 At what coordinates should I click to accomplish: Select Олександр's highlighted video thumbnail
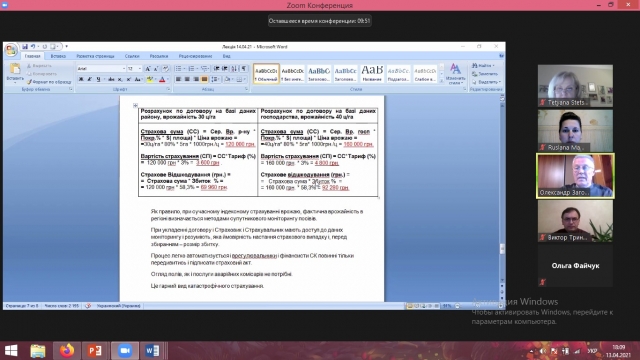click(x=575, y=176)
